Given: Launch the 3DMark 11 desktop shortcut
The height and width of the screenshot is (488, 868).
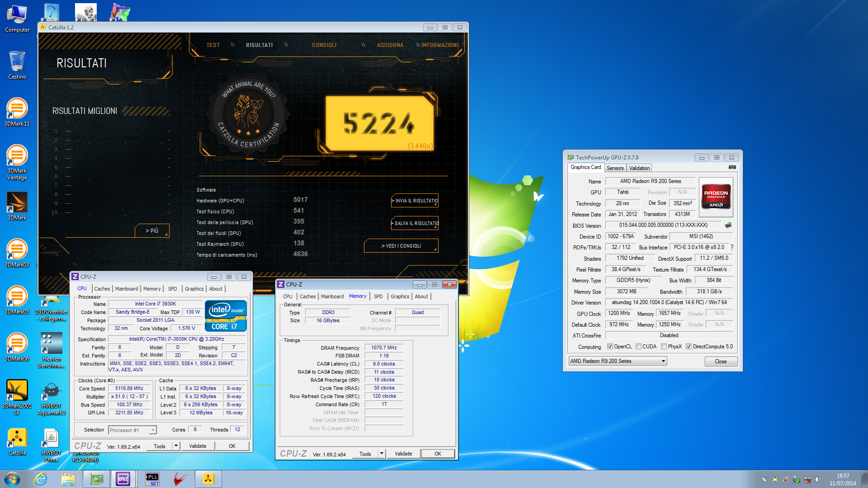Looking at the screenshot, I should pyautogui.click(x=17, y=112).
